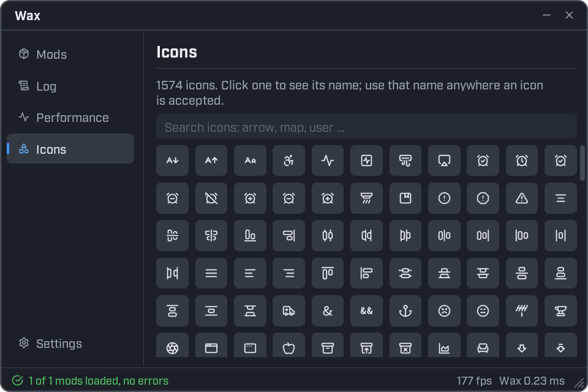The image size is (588, 392).
Task: Select the square activity pulse icon
Action: click(x=366, y=160)
